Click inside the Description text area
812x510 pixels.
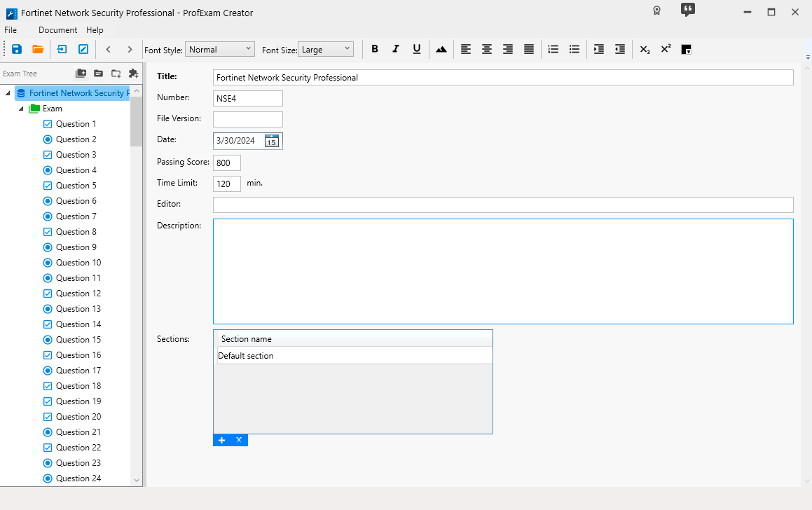(503, 271)
